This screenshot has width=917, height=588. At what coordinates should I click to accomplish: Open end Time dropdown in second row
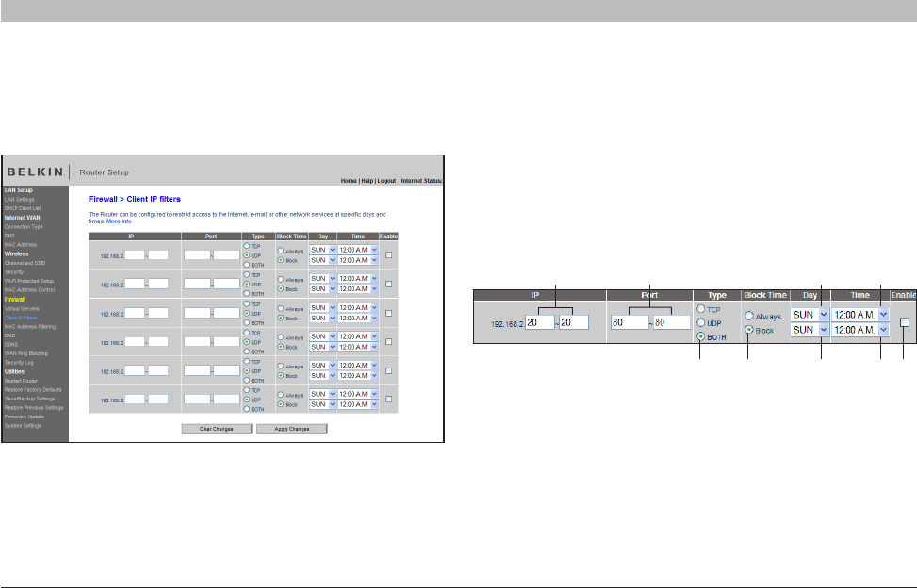pyautogui.click(x=358, y=288)
